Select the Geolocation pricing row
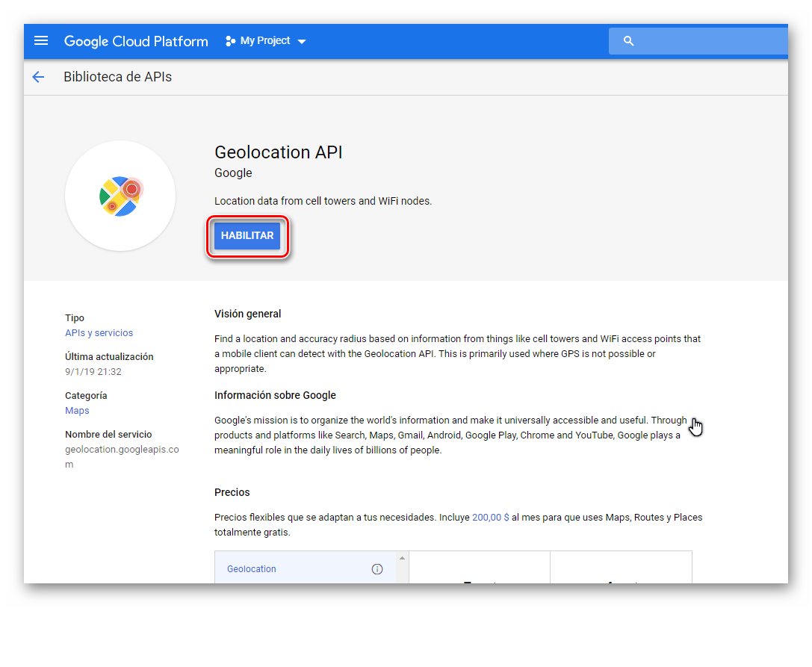The image size is (812, 667). pyautogui.click(x=306, y=568)
